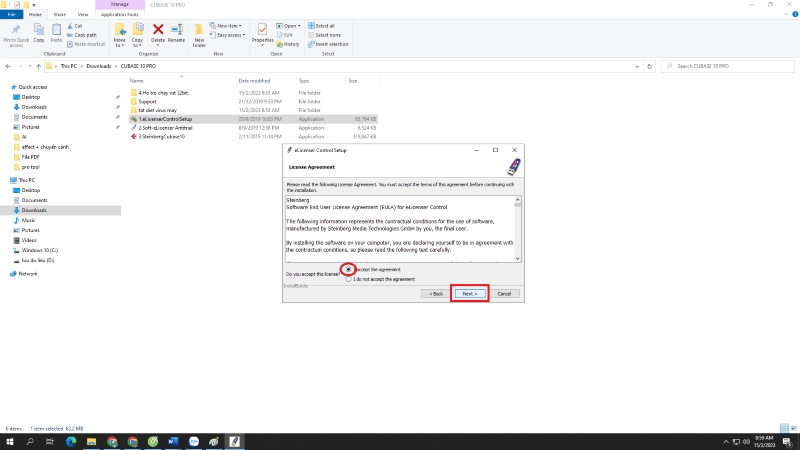The width and height of the screenshot is (800, 450).
Task: Select 'pro tool' folder in Quick access
Action: pos(30,167)
